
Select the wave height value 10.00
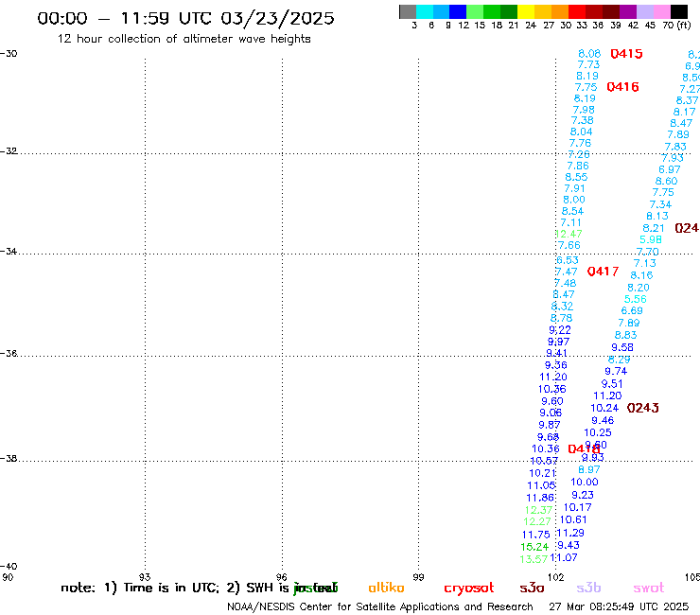tap(585, 482)
